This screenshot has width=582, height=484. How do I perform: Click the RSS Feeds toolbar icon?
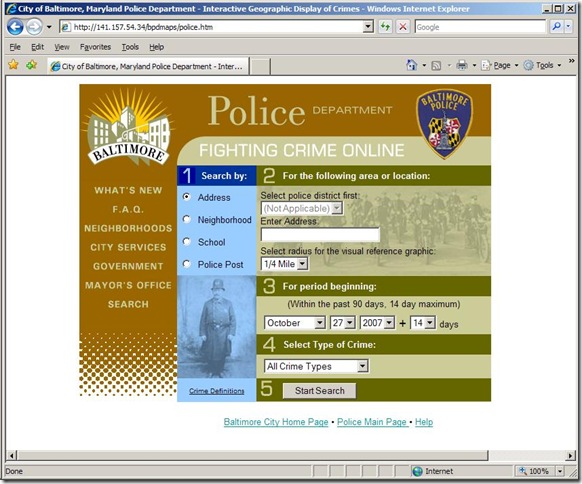(436, 66)
